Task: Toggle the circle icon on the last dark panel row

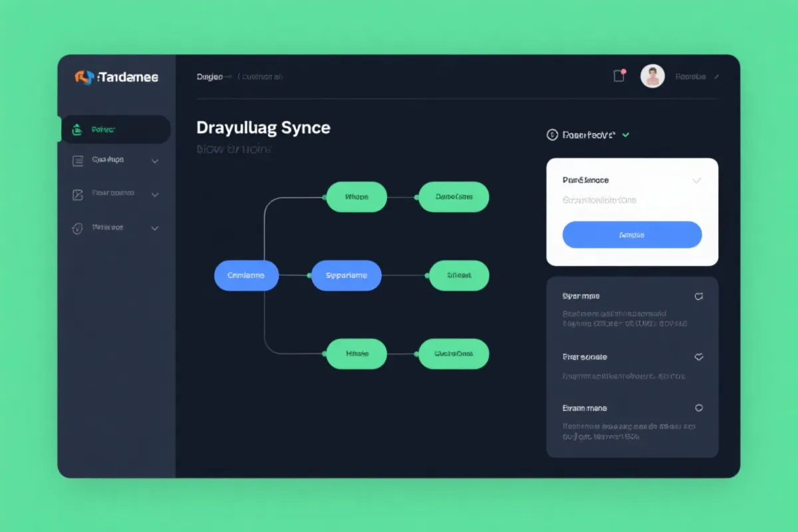Action: tap(698, 408)
